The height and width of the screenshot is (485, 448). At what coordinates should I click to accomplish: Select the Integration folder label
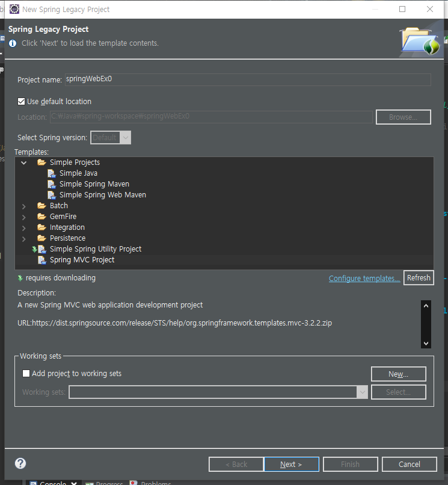67,227
